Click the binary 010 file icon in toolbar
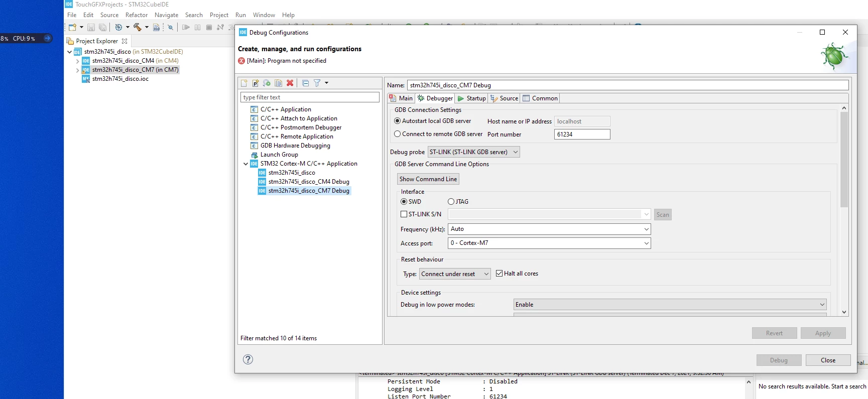This screenshot has height=399, width=868. 156,27
